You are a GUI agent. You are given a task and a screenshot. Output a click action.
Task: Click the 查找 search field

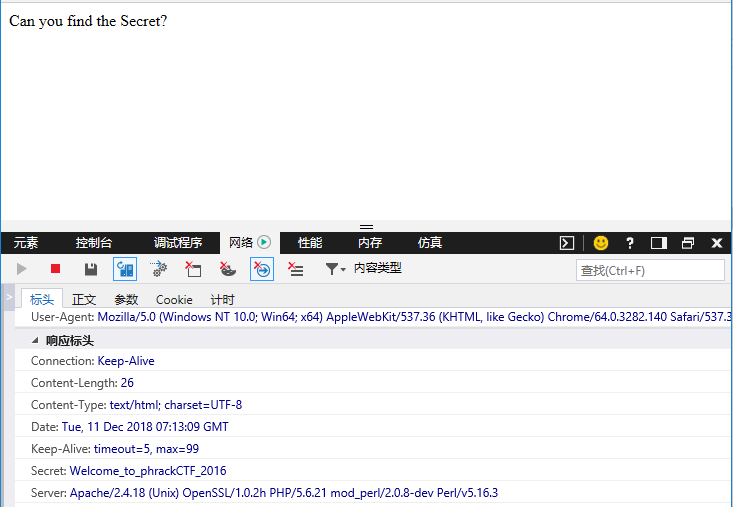coord(650,270)
